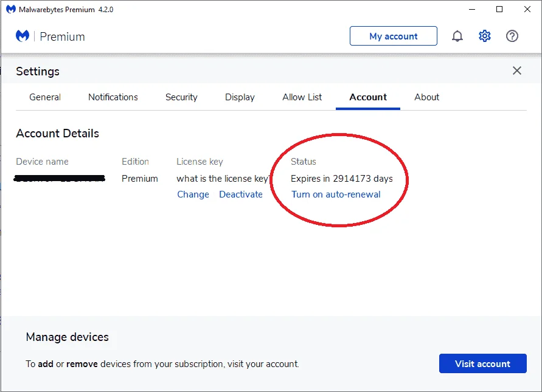Switch to the General tab
Image resolution: width=542 pixels, height=392 pixels.
(x=45, y=97)
